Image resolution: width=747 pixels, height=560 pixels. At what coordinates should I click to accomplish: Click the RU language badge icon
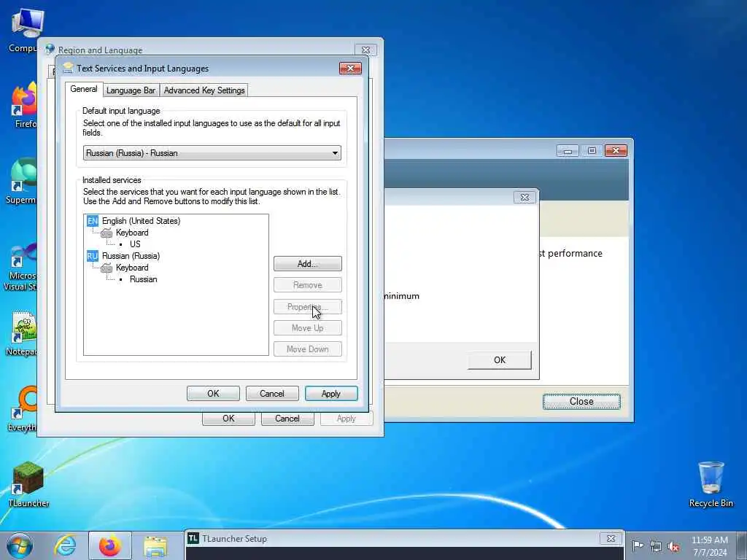(93, 256)
